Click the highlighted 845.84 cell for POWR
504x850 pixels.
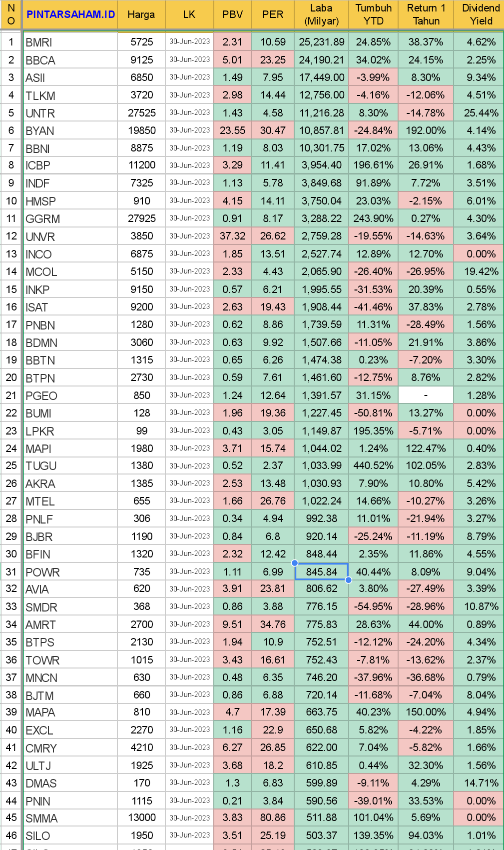coord(321,571)
